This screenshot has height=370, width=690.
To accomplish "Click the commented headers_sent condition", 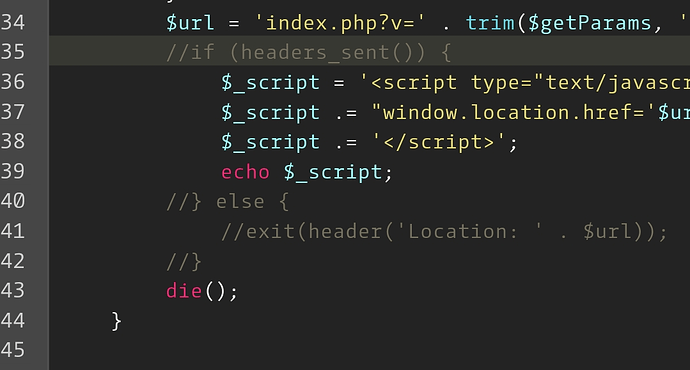I will 308,53.
